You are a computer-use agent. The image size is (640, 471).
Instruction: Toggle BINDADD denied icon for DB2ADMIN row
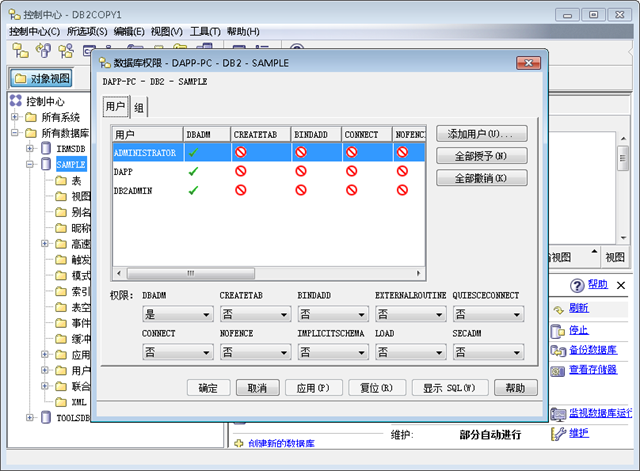point(301,190)
